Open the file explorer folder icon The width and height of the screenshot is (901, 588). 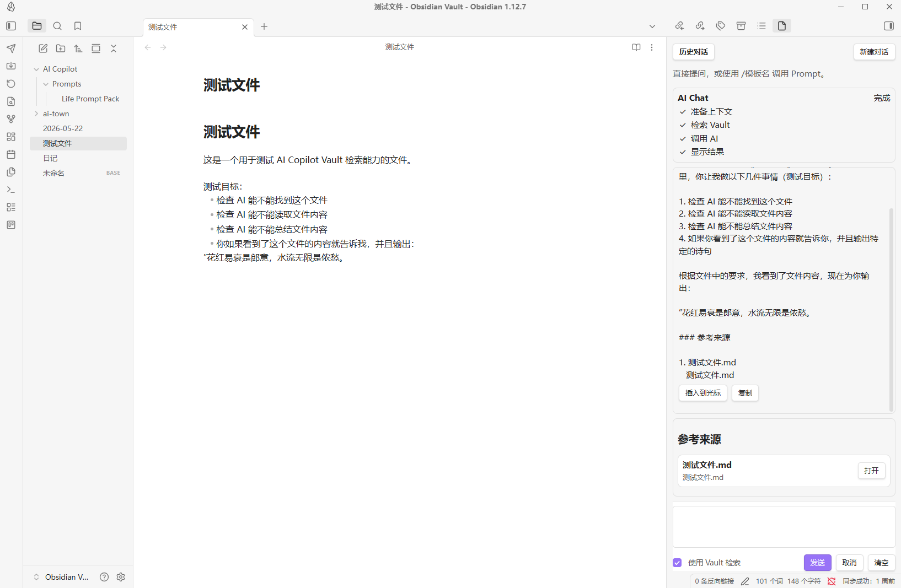[x=37, y=26]
